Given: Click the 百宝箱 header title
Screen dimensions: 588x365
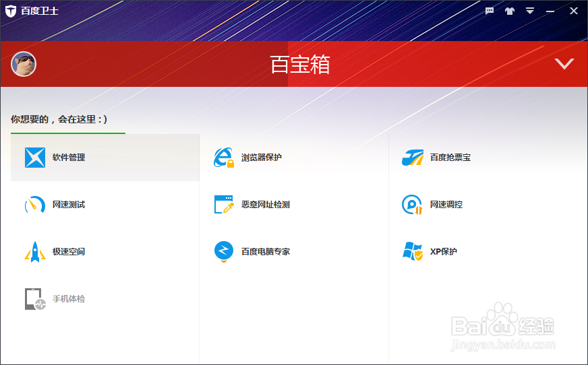Looking at the screenshot, I should [300, 65].
